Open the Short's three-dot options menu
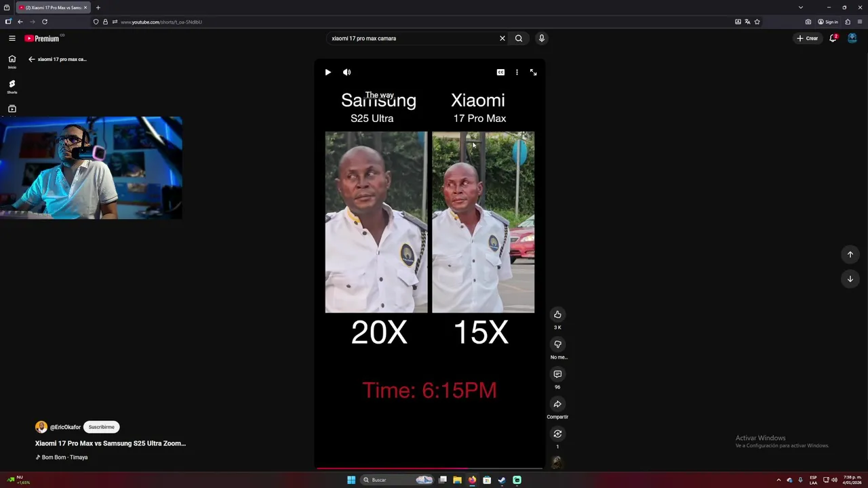The width and height of the screenshot is (868, 488). point(517,73)
